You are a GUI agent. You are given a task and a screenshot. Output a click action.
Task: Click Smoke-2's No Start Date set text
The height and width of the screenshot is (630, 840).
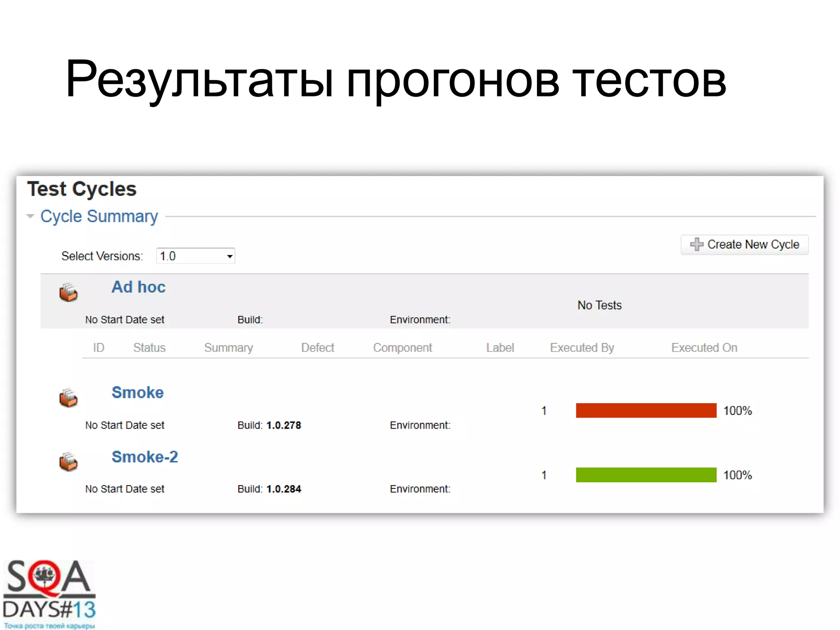click(x=125, y=489)
